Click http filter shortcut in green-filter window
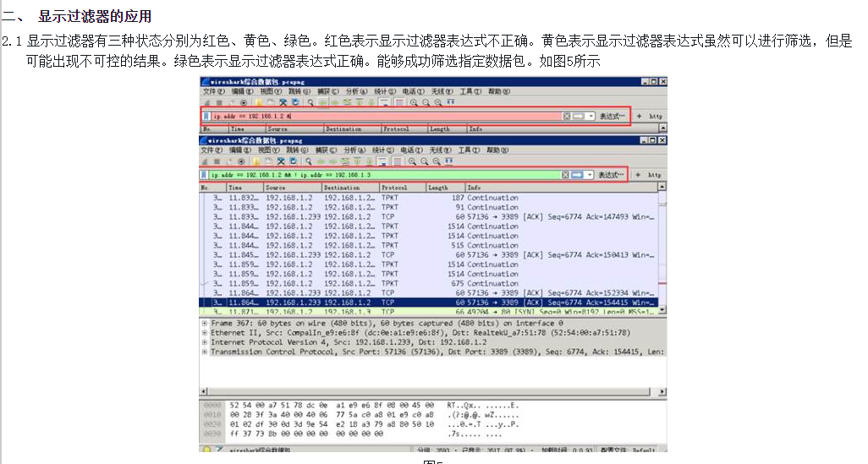The image size is (868, 464). (655, 175)
